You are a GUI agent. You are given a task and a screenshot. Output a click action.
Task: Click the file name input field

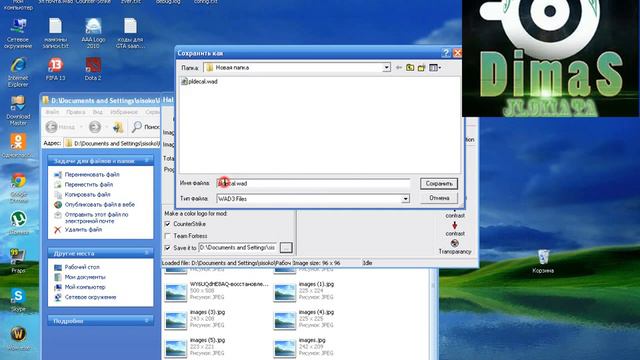313,184
